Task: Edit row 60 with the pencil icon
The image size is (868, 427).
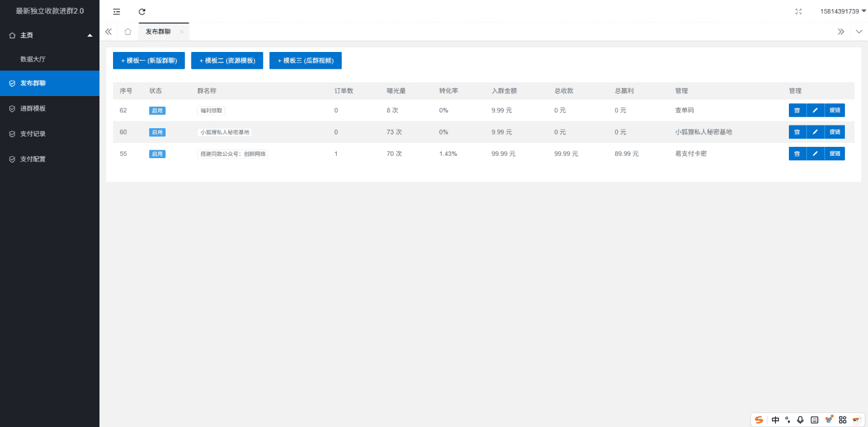Action: (x=815, y=132)
